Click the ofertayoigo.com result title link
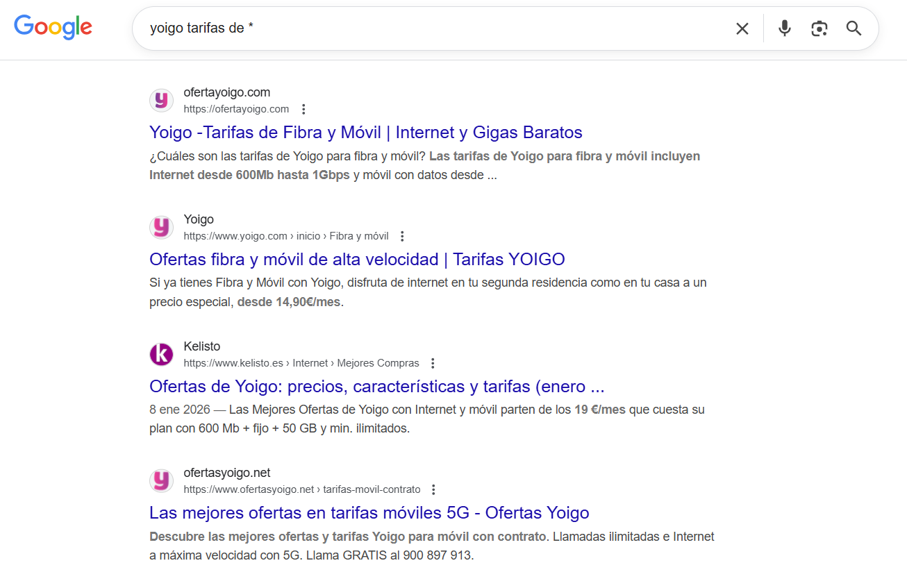907x588 pixels. pyautogui.click(x=365, y=132)
